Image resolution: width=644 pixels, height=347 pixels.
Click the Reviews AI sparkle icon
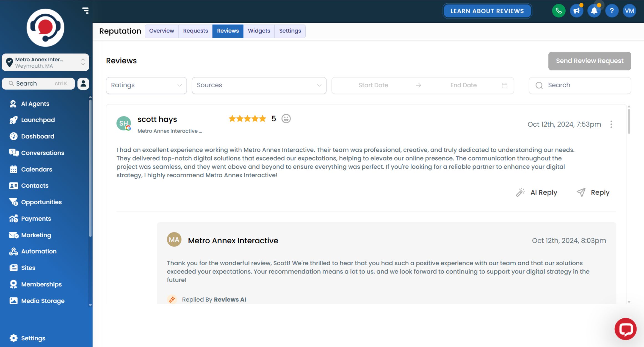[x=172, y=299]
